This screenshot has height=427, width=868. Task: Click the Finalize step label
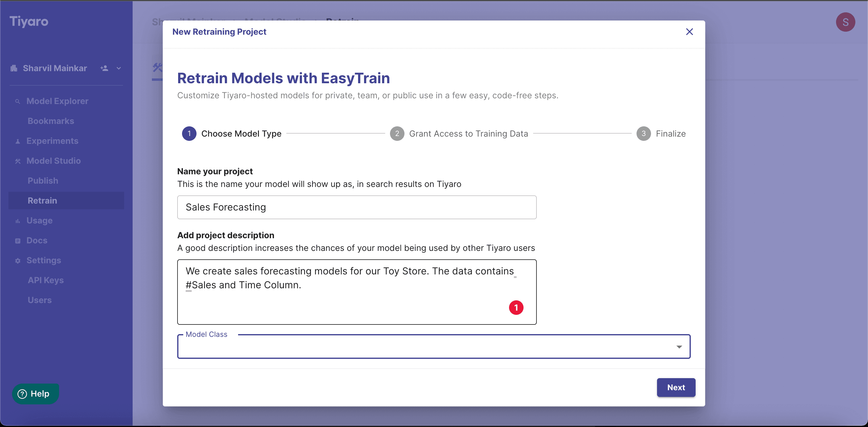click(671, 134)
